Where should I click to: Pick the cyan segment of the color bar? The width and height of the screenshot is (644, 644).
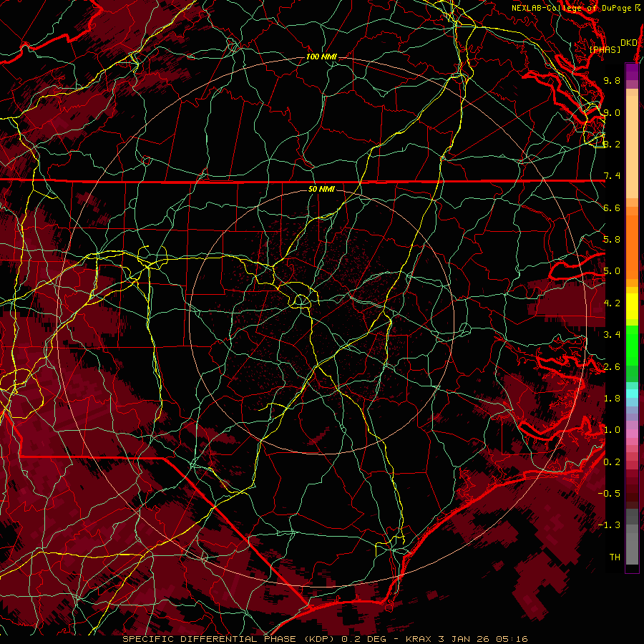tap(632, 394)
